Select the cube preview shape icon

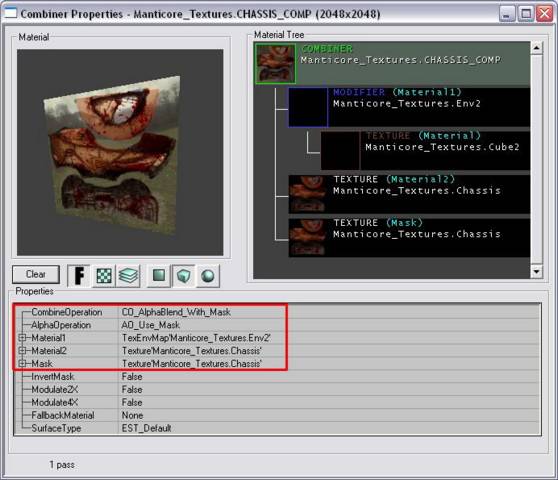point(183,276)
